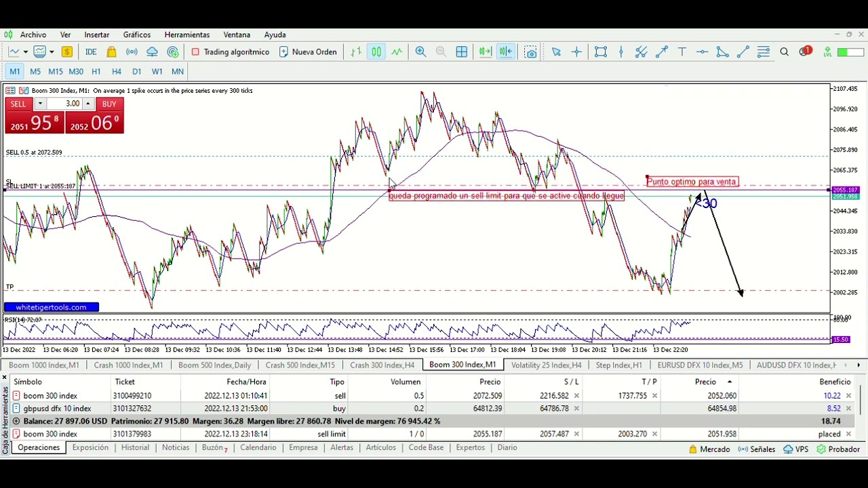Select the text label tool
The height and width of the screenshot is (488, 868).
(x=682, y=52)
